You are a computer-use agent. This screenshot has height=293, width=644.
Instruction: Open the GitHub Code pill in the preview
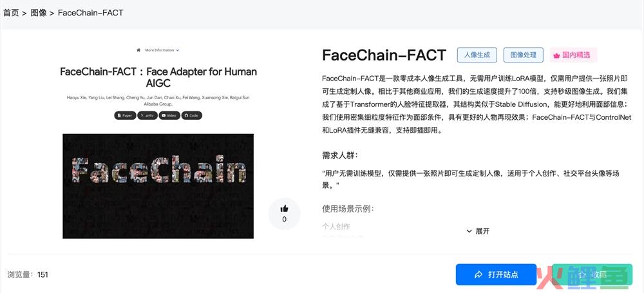point(191,115)
